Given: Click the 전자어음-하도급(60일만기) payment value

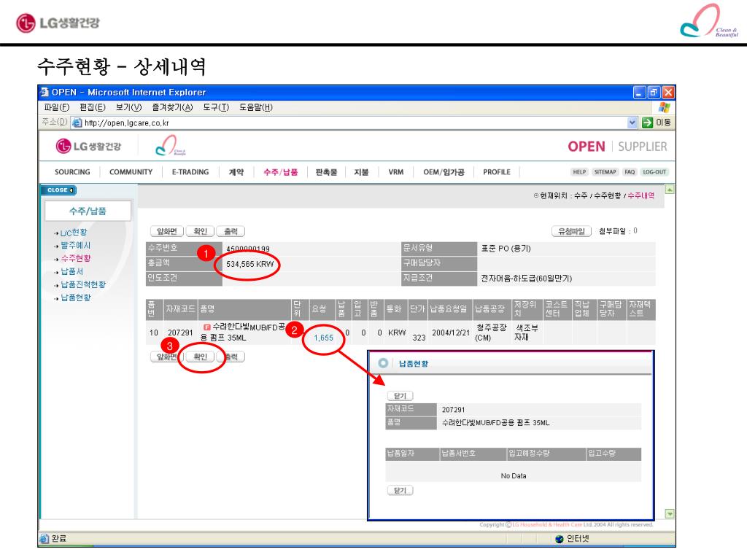Looking at the screenshot, I should [526, 278].
